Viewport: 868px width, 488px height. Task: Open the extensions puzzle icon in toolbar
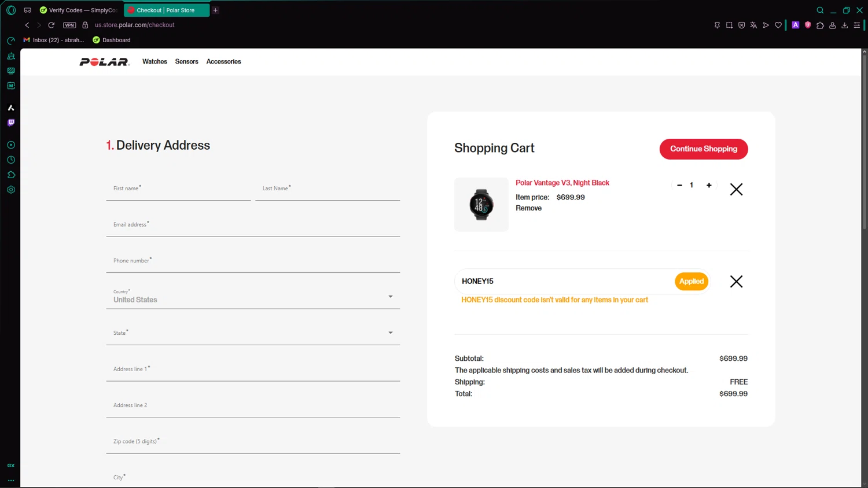pyautogui.click(x=820, y=25)
